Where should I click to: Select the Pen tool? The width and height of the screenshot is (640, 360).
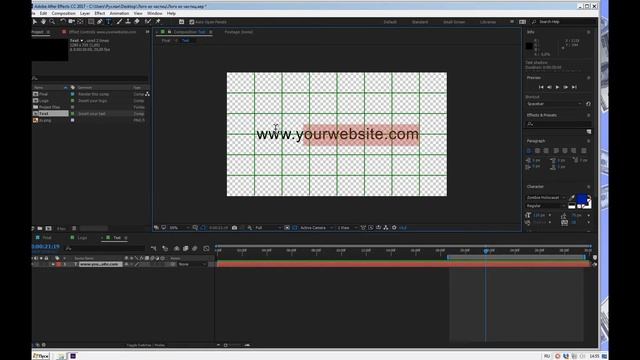click(100, 22)
